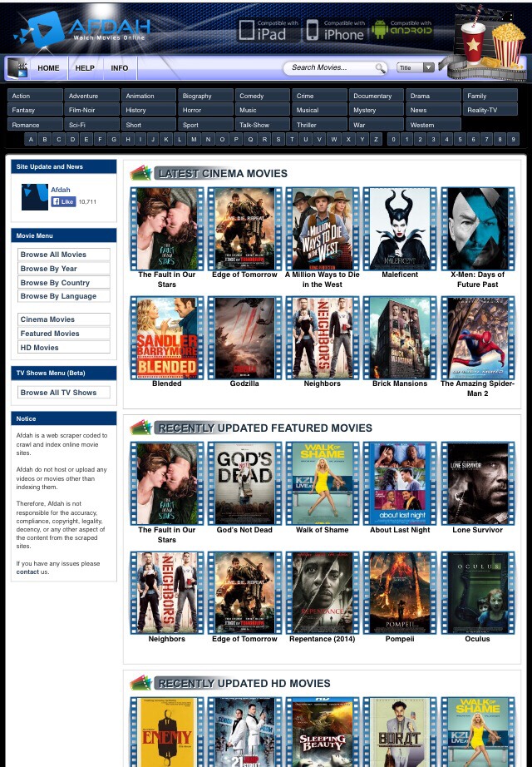Open the Oculus movie poster
The width and height of the screenshot is (532, 767).
[478, 593]
